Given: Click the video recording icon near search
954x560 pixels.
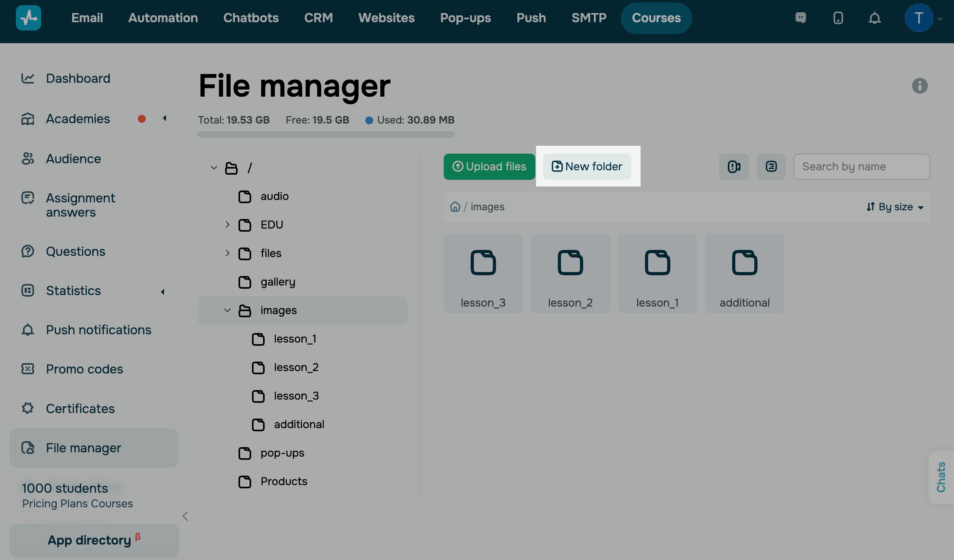Looking at the screenshot, I should [x=734, y=167].
